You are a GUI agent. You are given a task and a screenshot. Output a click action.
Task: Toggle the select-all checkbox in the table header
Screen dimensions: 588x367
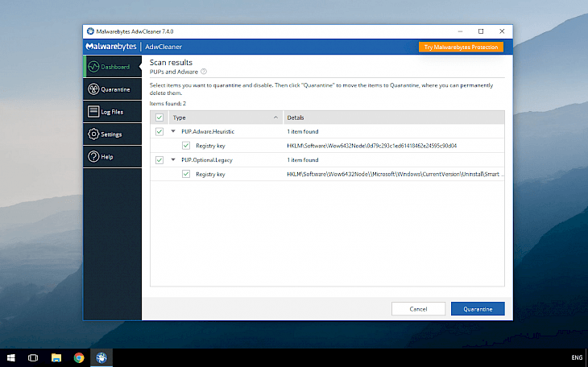(x=159, y=118)
